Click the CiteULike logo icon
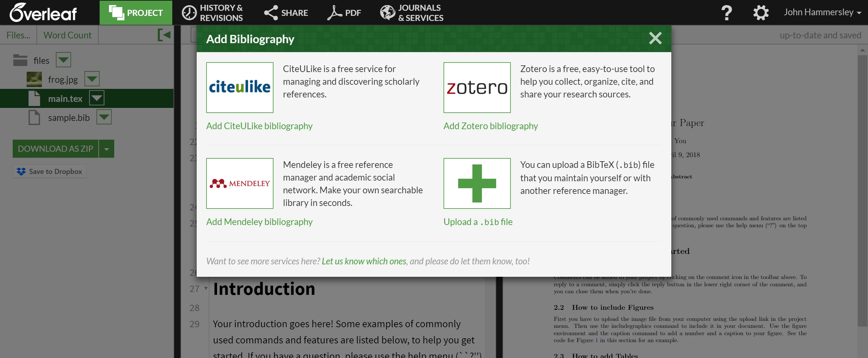The width and height of the screenshot is (868, 358). coord(240,87)
